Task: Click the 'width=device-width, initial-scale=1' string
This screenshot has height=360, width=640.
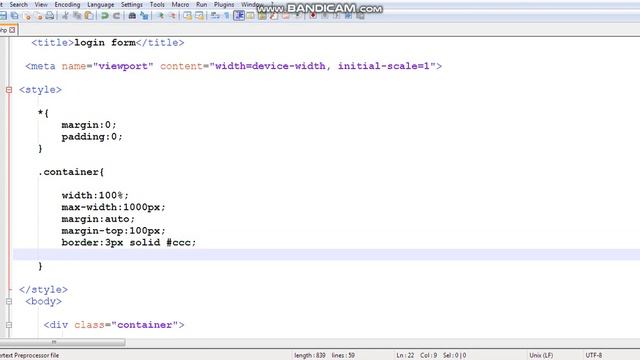Action: coord(322,66)
